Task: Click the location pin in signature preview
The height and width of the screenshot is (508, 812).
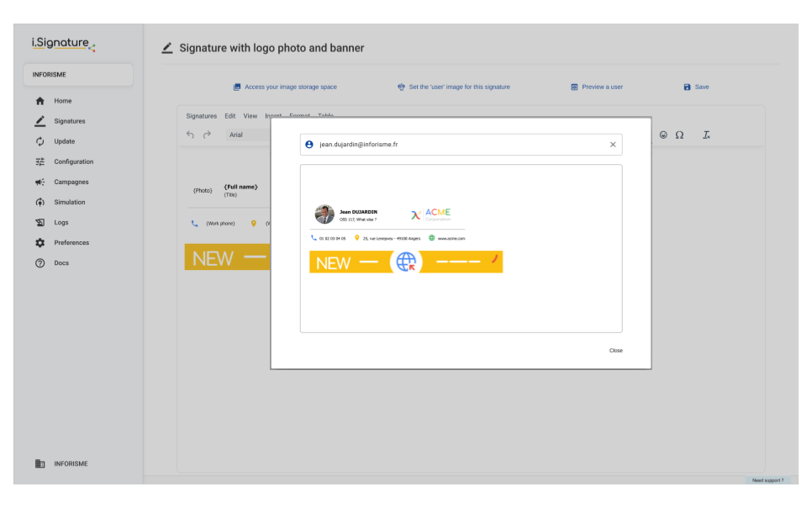Action: coord(356,238)
